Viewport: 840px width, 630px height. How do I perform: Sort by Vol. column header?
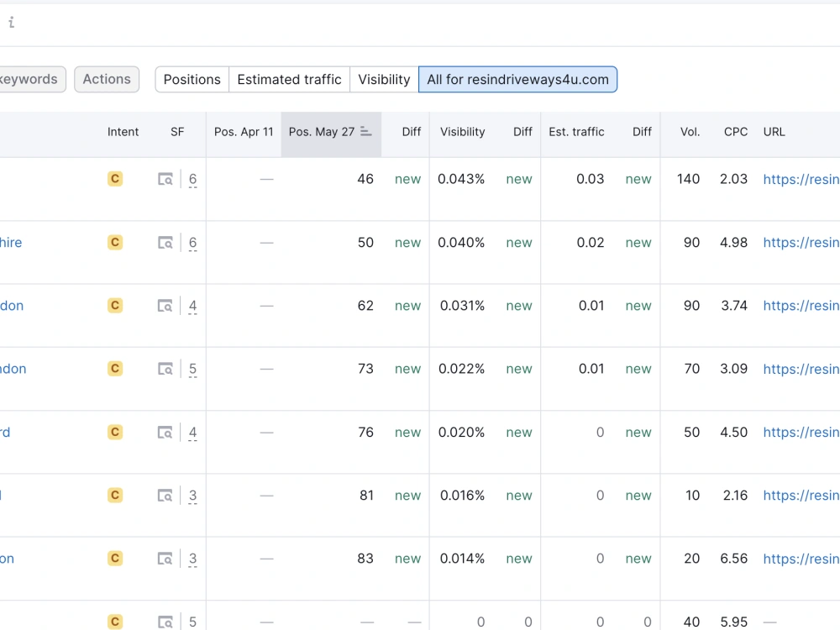click(x=690, y=132)
